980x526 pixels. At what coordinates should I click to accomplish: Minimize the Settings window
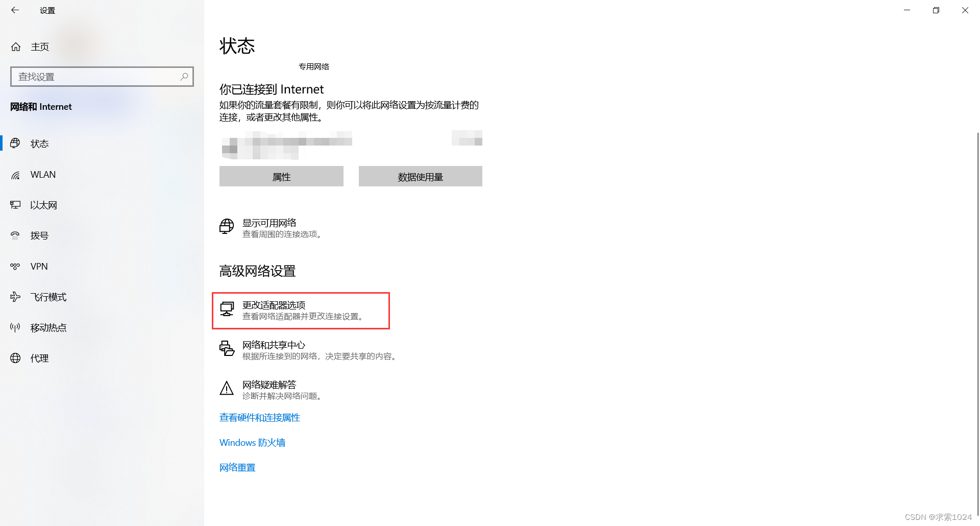point(907,10)
